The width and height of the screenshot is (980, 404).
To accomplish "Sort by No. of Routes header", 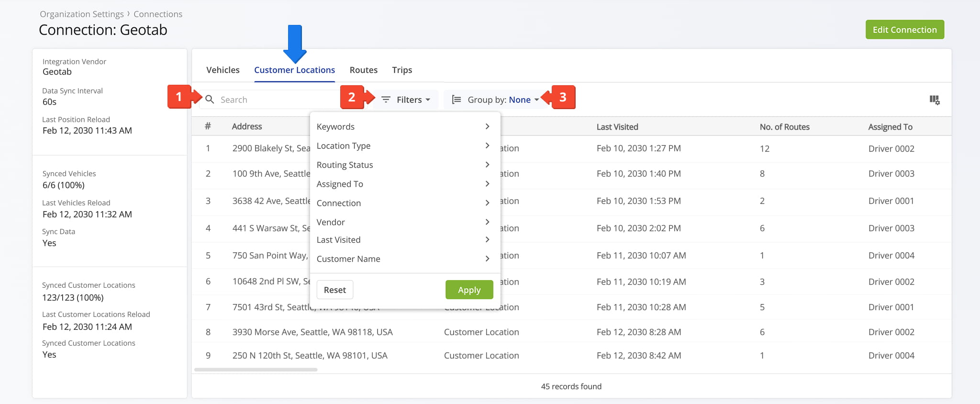I will click(785, 127).
